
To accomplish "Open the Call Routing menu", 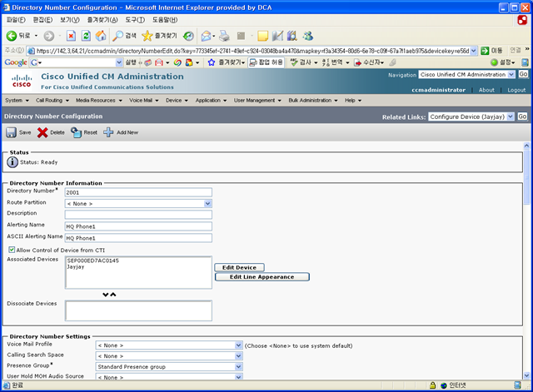I will coord(52,100).
